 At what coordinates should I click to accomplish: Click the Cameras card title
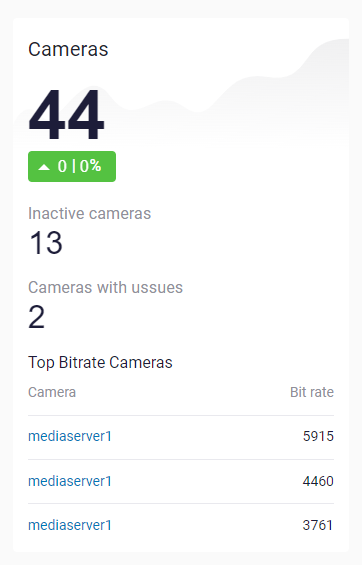click(68, 49)
